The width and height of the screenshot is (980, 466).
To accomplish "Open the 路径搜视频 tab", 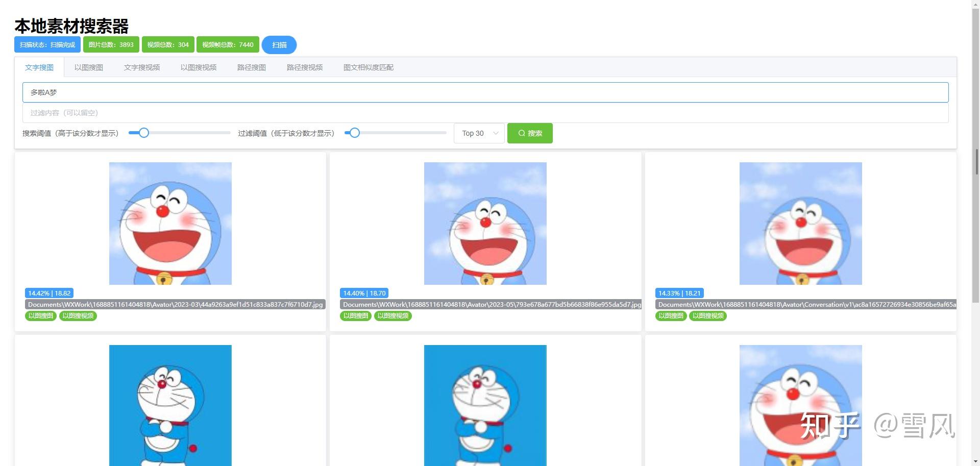I will (305, 67).
